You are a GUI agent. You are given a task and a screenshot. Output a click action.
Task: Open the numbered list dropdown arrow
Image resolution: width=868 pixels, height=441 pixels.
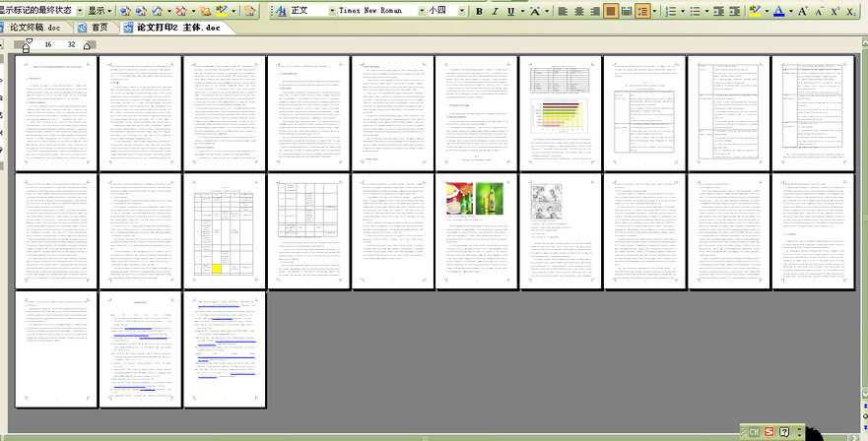click(682, 11)
